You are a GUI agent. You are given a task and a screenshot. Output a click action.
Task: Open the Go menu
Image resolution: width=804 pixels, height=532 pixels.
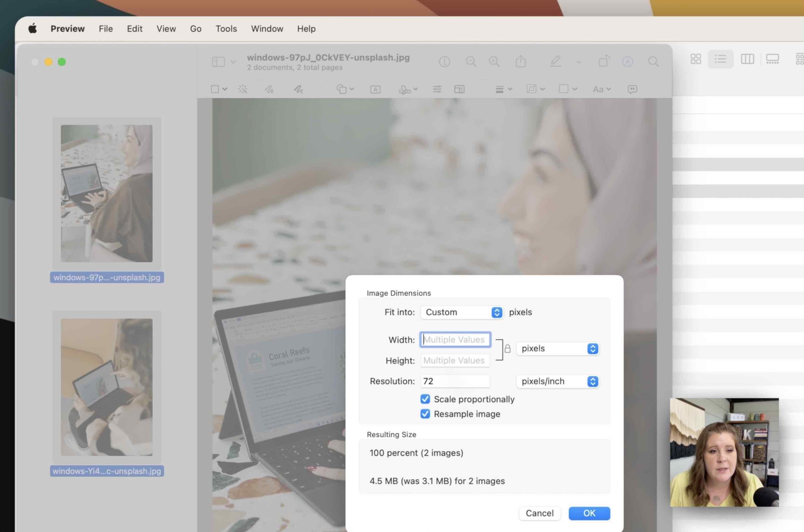196,29
